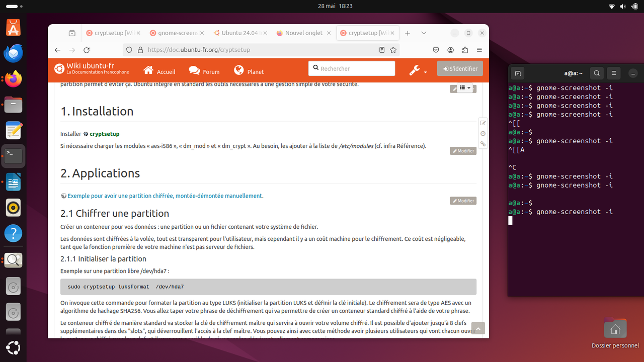Open LibreOffice Writer from dock
The height and width of the screenshot is (362, 644).
(x=13, y=182)
